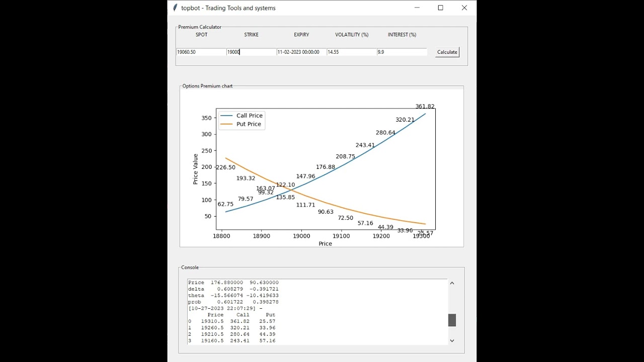Click the console scrollbar thumb

[452, 320]
